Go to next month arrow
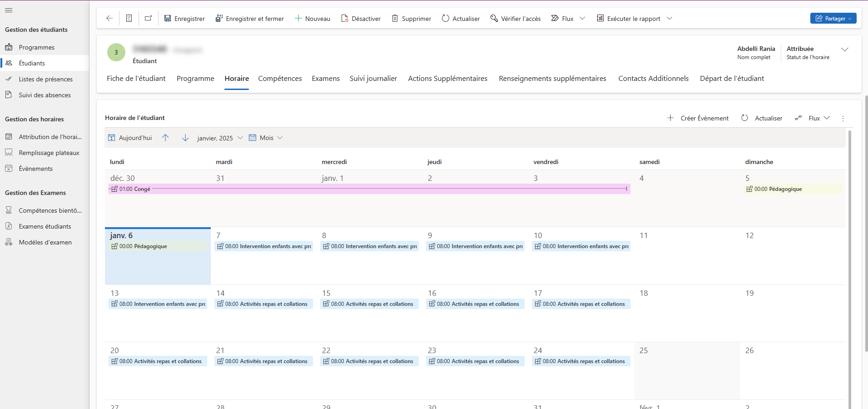This screenshot has height=409, width=868. coord(185,138)
